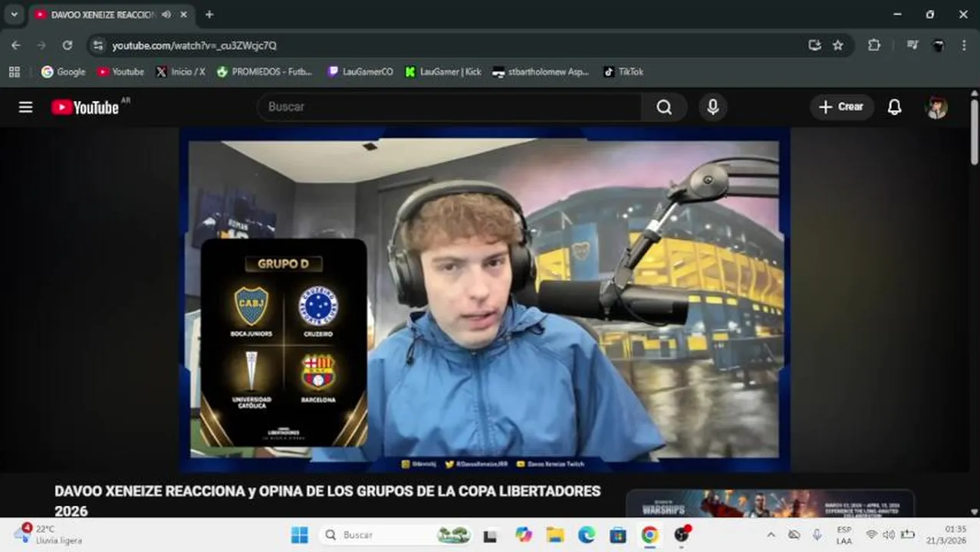Viewport: 980px width, 552px height.
Task: Open the Windows Start menu
Action: tap(299, 534)
